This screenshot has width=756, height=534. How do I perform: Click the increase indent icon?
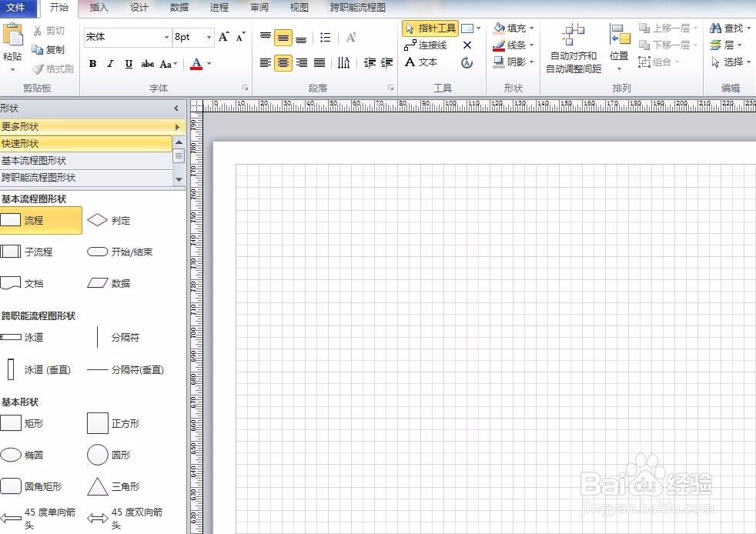click(386, 62)
